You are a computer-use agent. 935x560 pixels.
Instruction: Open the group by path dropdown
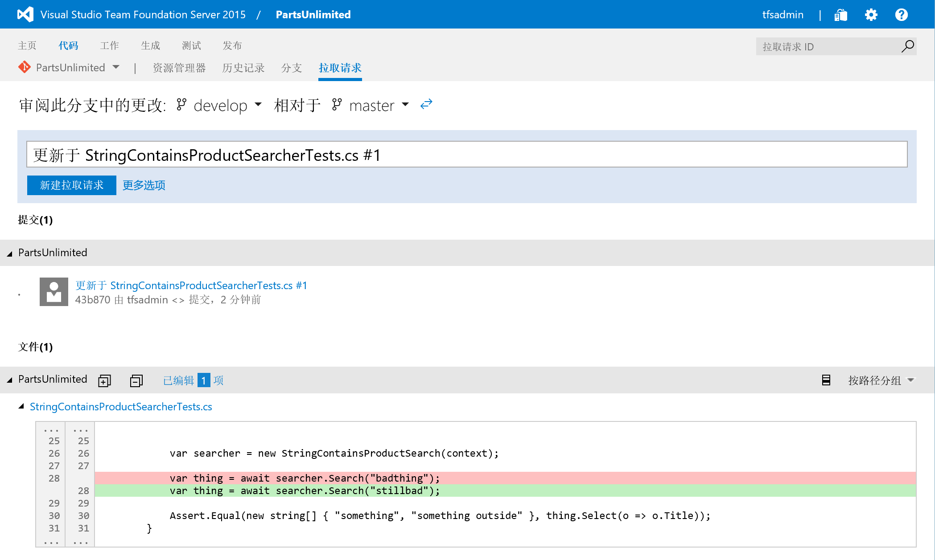(881, 380)
